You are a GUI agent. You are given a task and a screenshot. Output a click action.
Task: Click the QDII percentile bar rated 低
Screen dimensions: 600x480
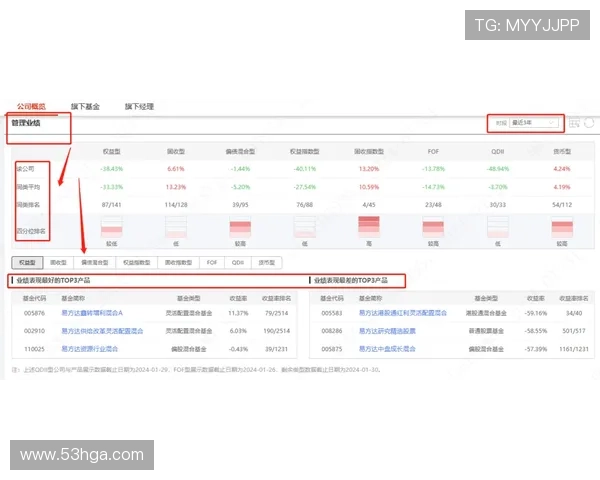[x=498, y=227]
